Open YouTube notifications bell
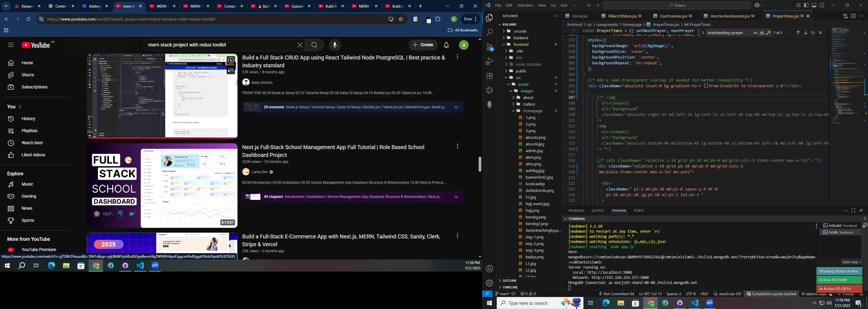The height and width of the screenshot is (309, 868). (446, 45)
